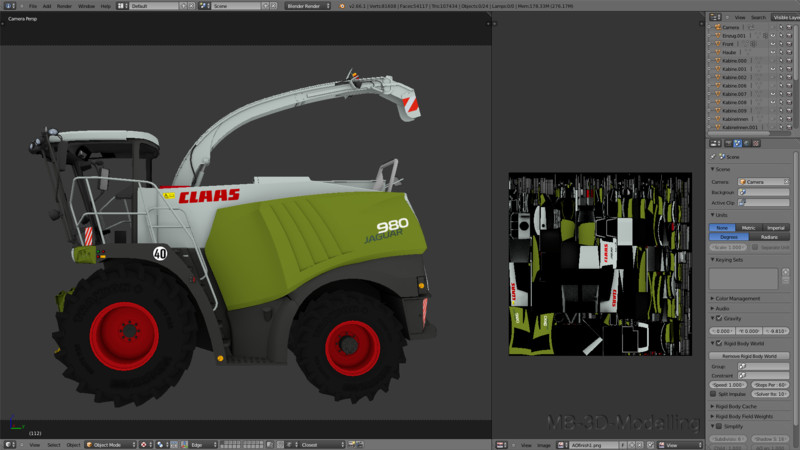Click the pin icon in the properties header
800x450 pixels.
[713, 157]
